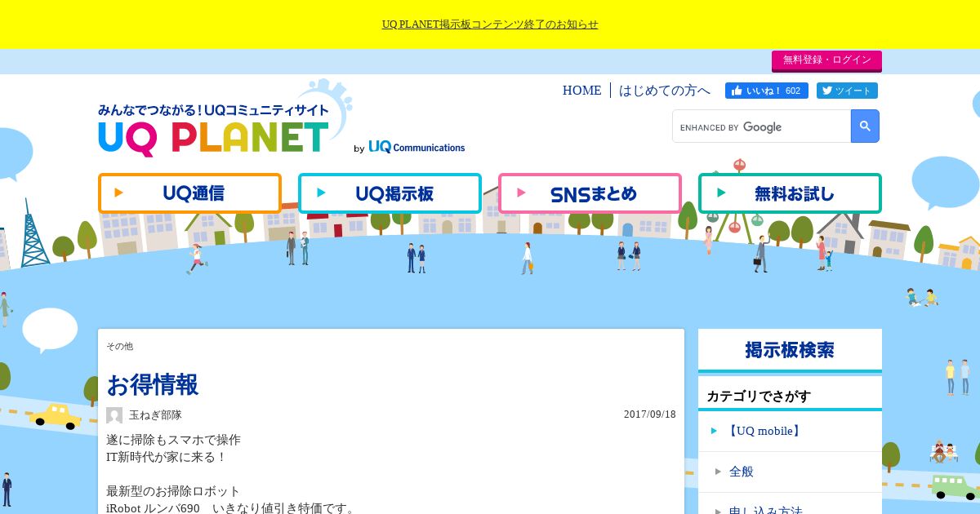This screenshot has width=980, height=514.
Task: Go to the HOME page link
Action: (x=581, y=91)
